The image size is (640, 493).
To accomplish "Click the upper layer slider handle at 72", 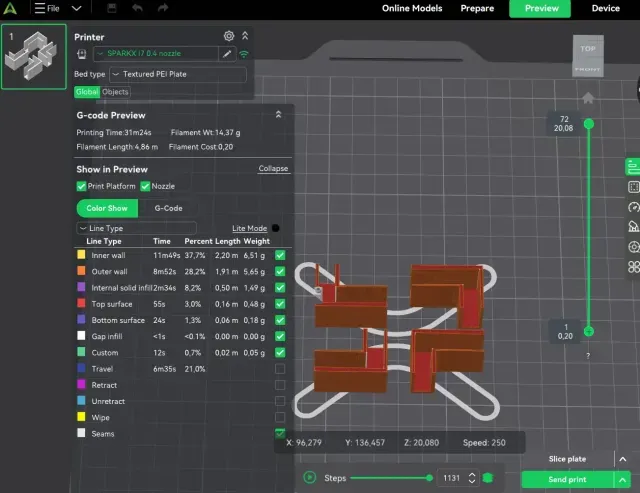I will coord(589,124).
